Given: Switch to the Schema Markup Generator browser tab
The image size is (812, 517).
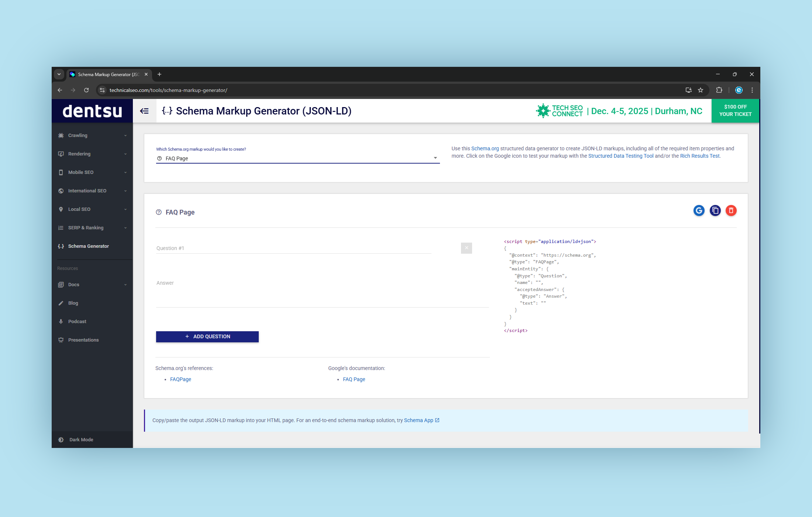Looking at the screenshot, I should [107, 74].
